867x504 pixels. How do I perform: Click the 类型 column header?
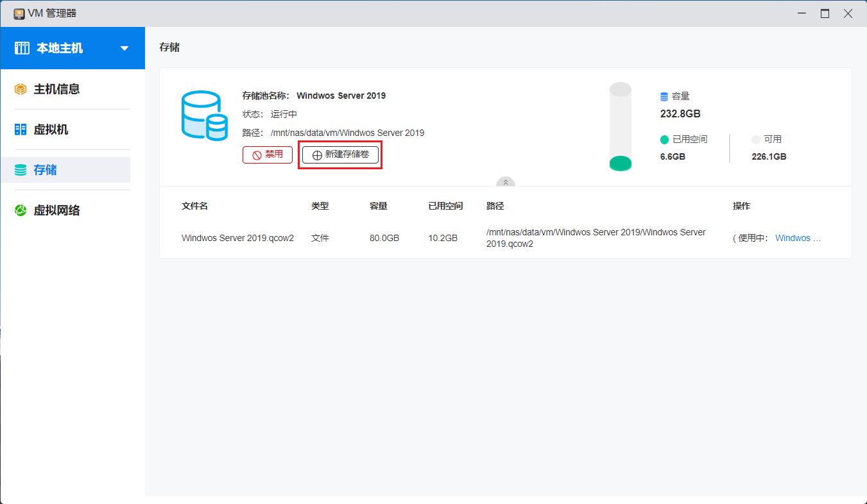click(x=320, y=206)
